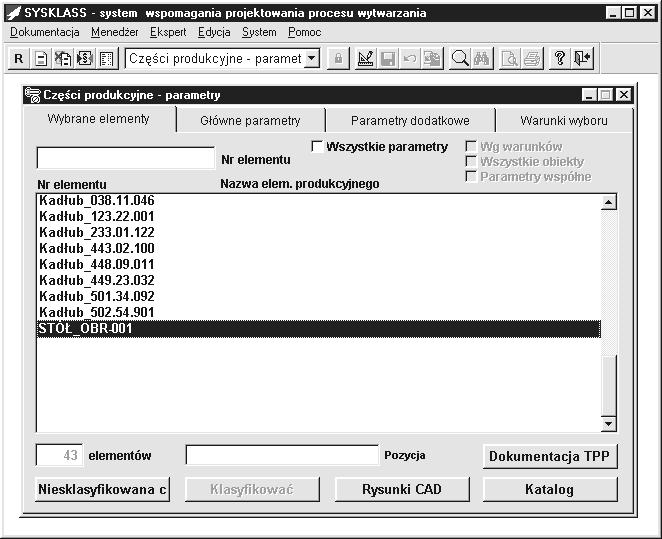Screen dimensions: 662x539
Task: Select list row Kadłub_502.54.901
Action: pyautogui.click(x=319, y=313)
